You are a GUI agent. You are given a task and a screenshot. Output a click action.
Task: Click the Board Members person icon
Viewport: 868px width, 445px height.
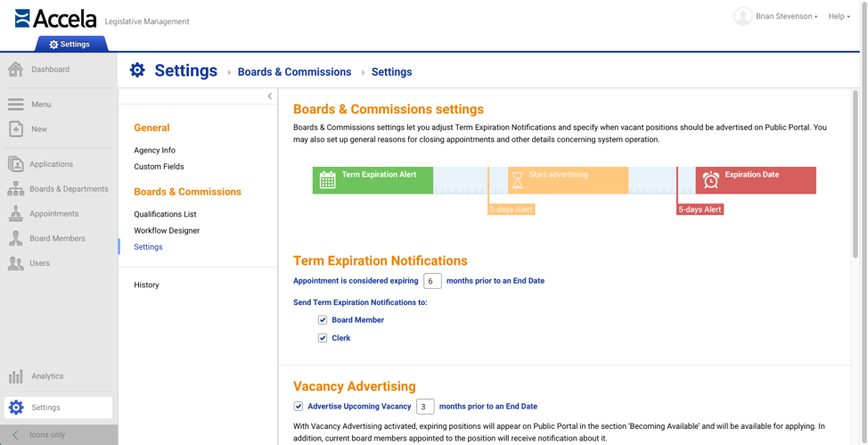15,238
